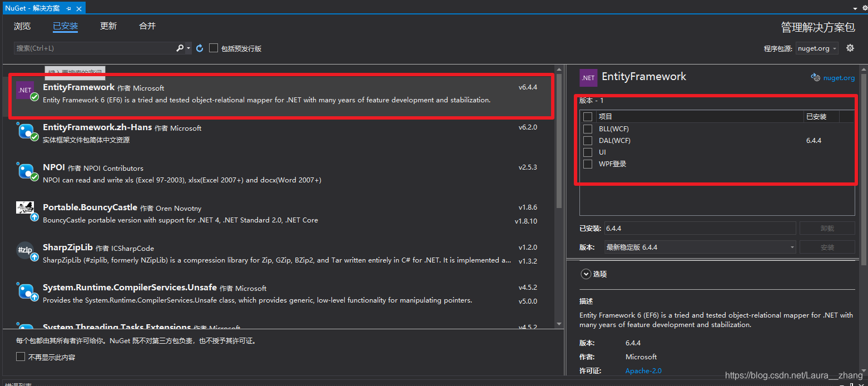Image resolution: width=868 pixels, height=386 pixels.
Task: Open the package source nuget.org dropdown
Action: coord(817,48)
